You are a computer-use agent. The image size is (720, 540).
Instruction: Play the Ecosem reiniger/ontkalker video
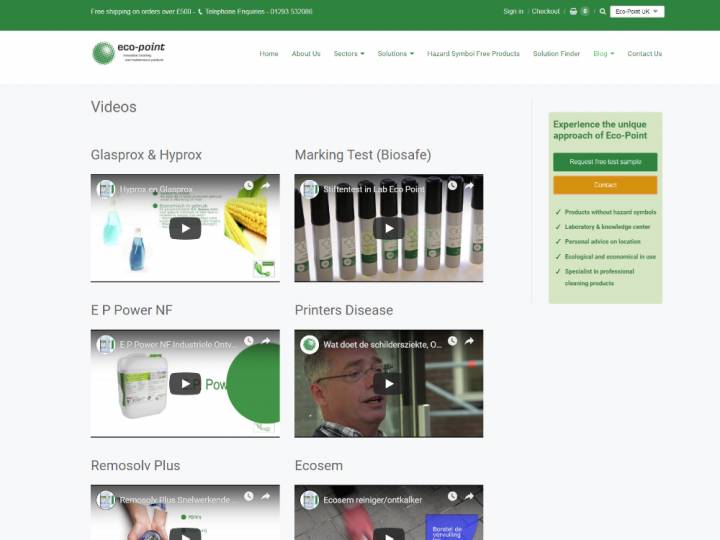click(x=388, y=534)
